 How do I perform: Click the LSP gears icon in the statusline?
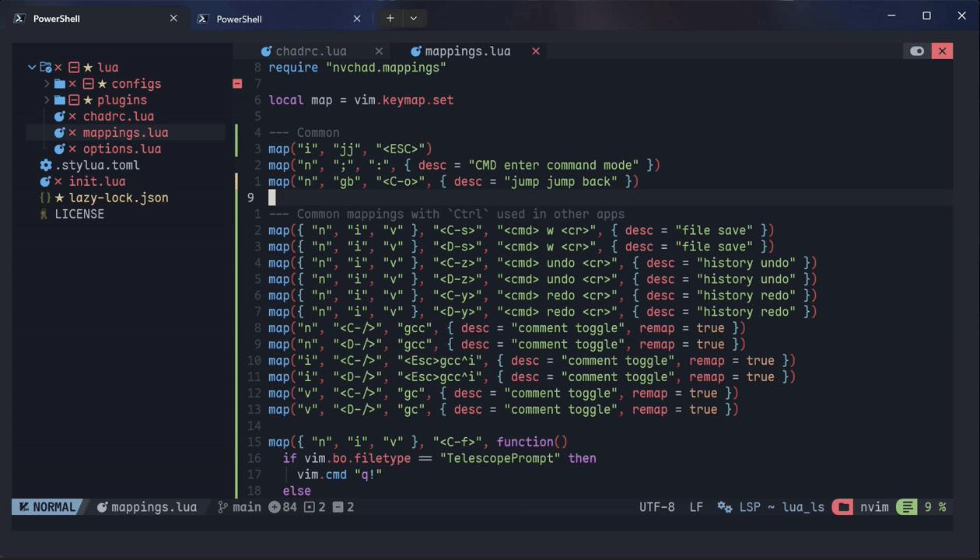(x=725, y=507)
